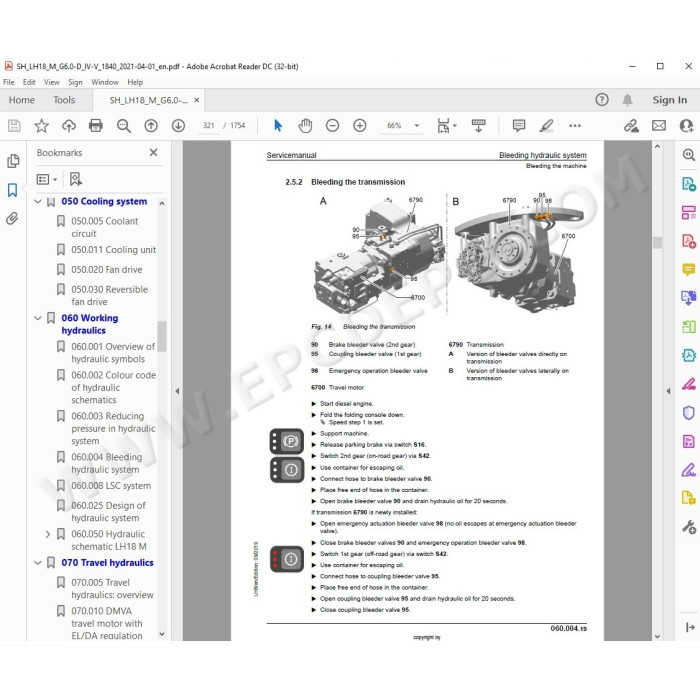Open the find text magnifier
The height and width of the screenshot is (700, 700).
pos(124,126)
